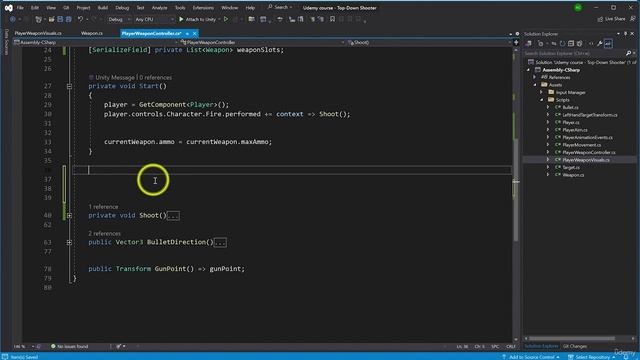Open the Build menu

[103, 8]
